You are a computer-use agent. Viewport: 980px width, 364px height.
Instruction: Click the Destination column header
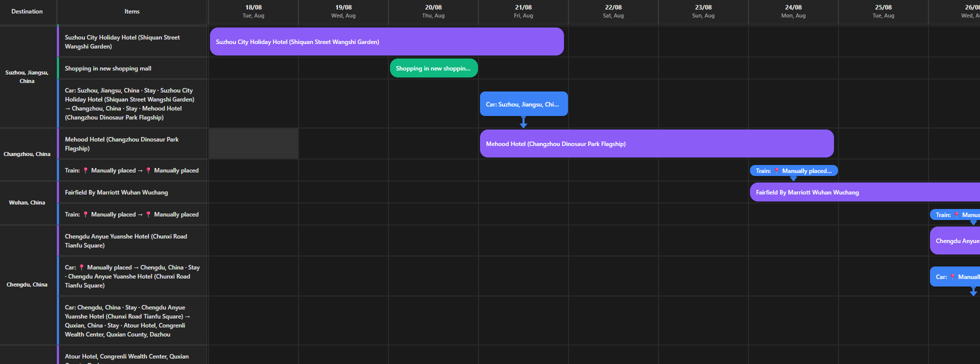point(27,11)
